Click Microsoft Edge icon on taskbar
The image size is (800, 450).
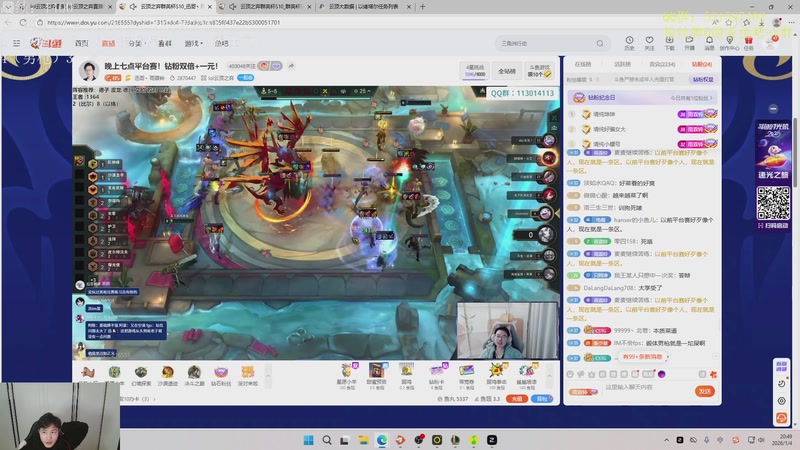point(382,440)
